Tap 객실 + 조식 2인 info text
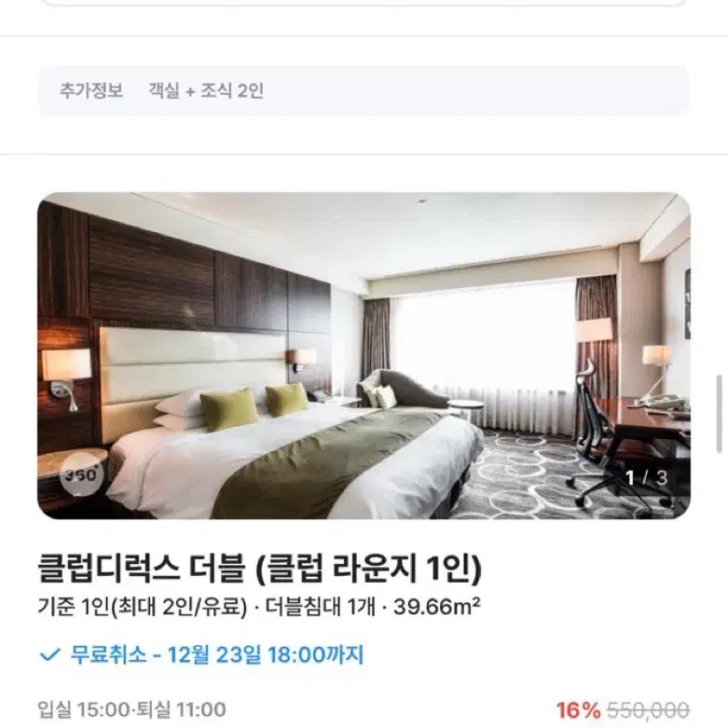 [206, 90]
